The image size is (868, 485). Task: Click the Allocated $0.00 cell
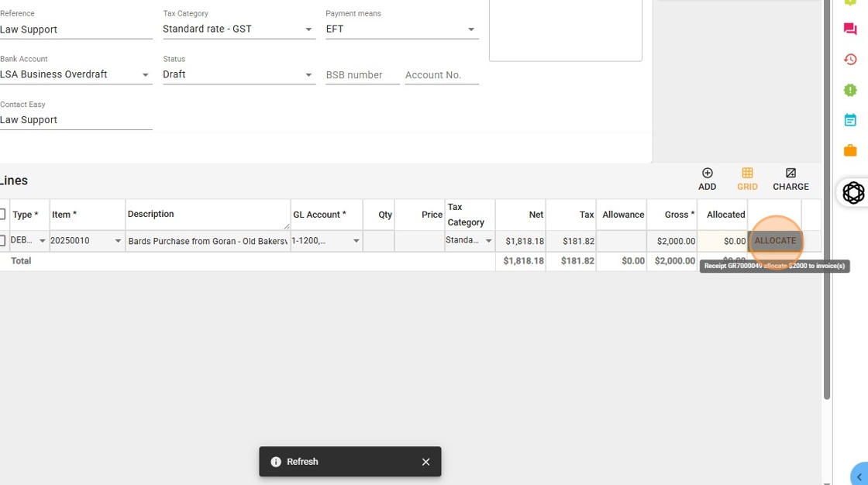pos(722,241)
